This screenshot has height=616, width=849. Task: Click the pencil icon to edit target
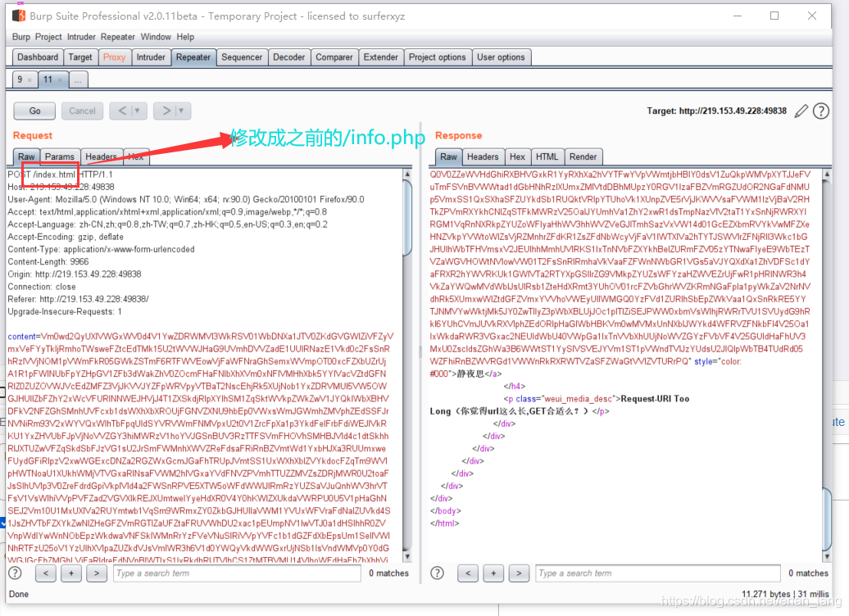pos(801,111)
